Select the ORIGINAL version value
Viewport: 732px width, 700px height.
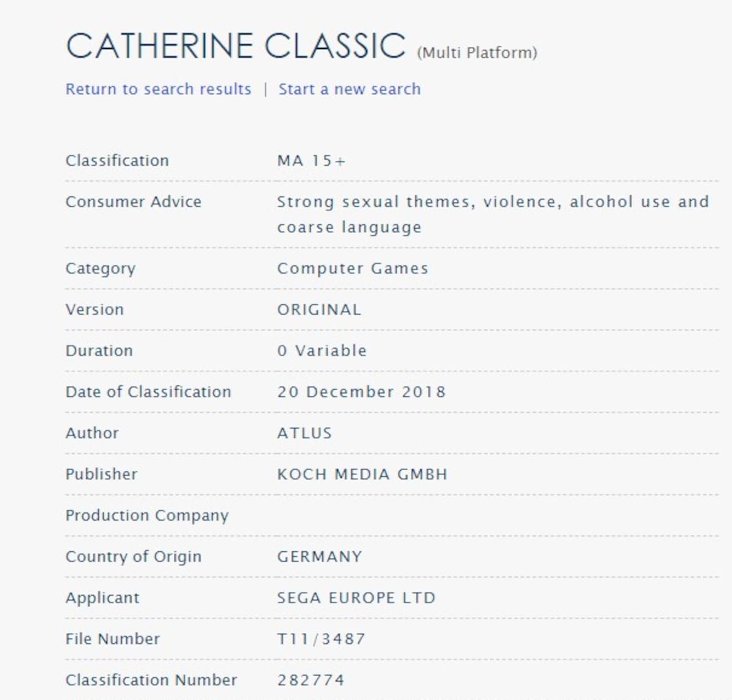click(x=319, y=310)
